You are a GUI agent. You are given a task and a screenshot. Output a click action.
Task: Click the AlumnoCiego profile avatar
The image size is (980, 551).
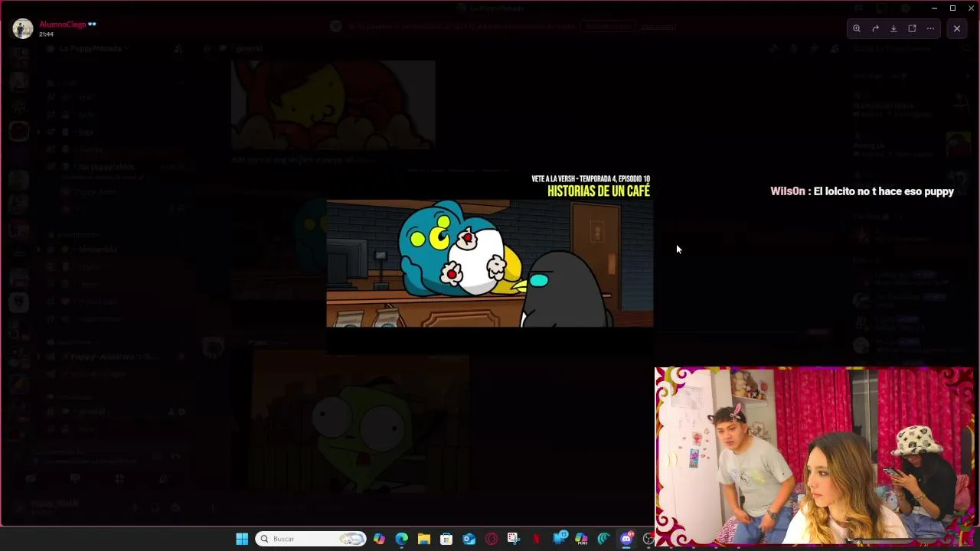coord(22,29)
